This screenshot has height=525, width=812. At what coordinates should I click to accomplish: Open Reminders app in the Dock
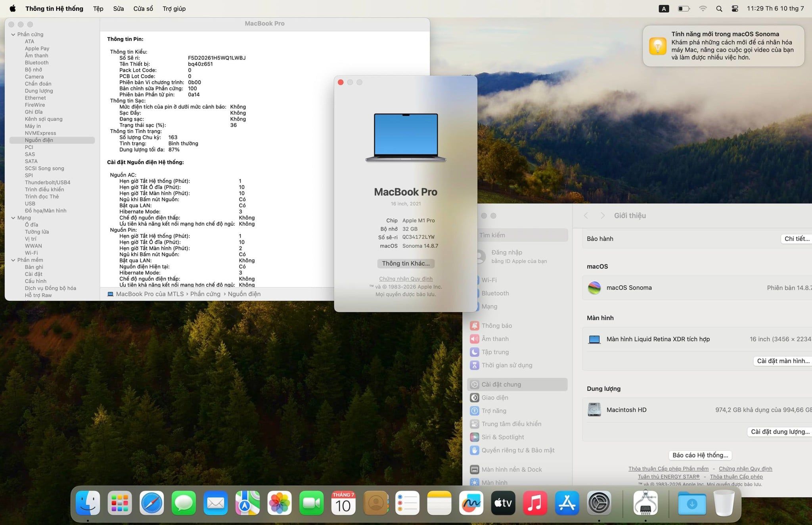click(x=407, y=503)
